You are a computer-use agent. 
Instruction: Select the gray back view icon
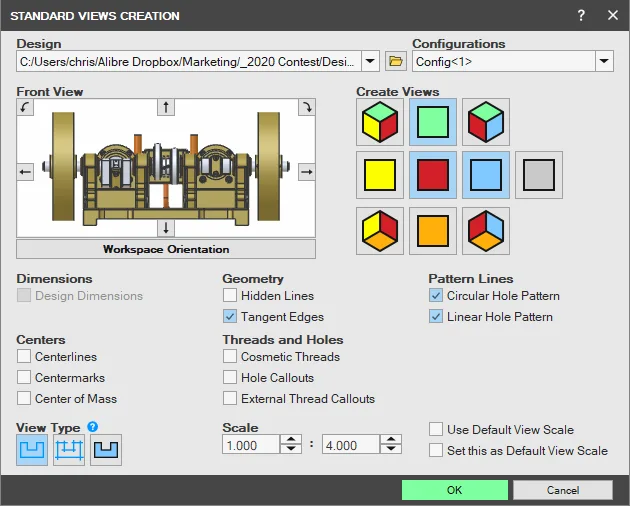pyautogui.click(x=539, y=175)
